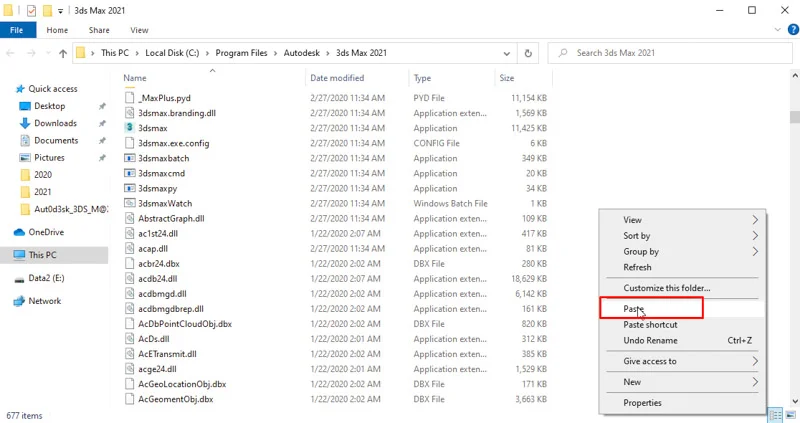Expand the ribbon with the chevron

(778, 30)
